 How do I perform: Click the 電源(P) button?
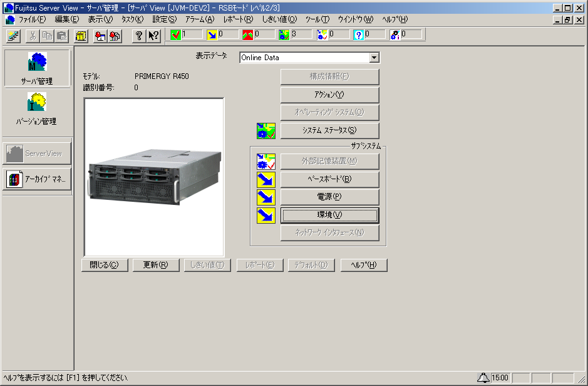tap(329, 197)
